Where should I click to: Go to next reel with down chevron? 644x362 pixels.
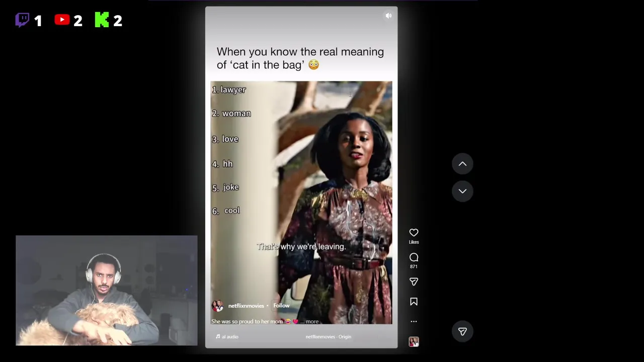click(462, 191)
